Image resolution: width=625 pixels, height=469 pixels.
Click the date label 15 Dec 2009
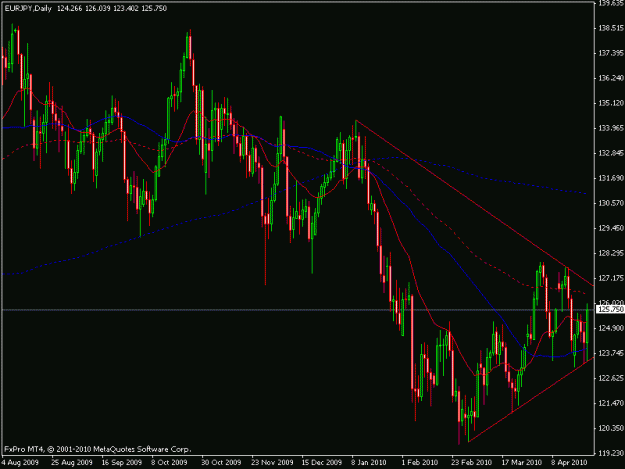click(321, 463)
